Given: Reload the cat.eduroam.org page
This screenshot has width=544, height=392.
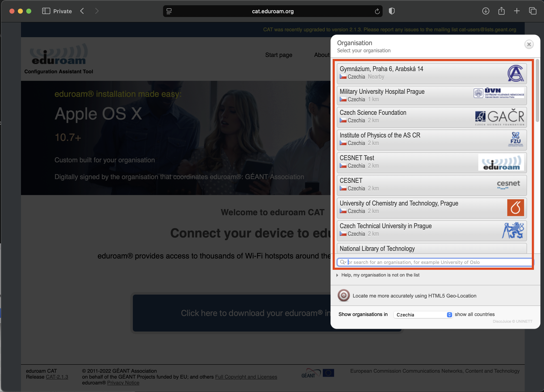Looking at the screenshot, I should coord(377,11).
